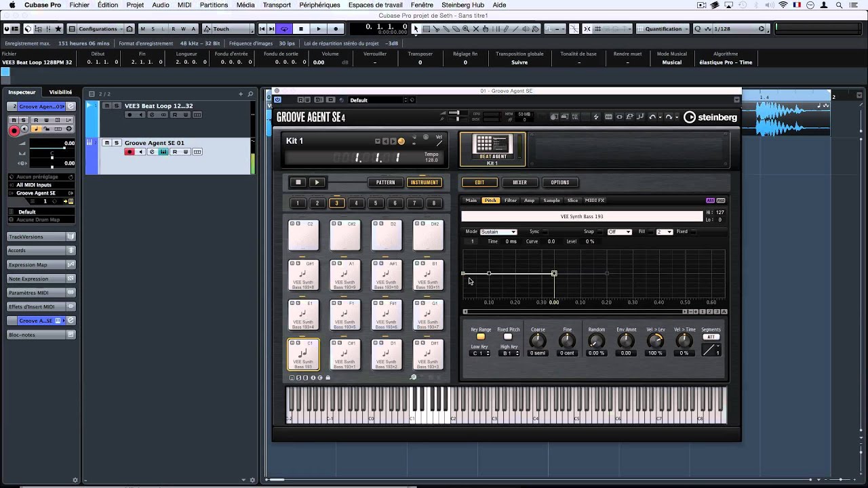Toggle inspector record enable red button
The width and height of the screenshot is (868, 488).
(14, 131)
